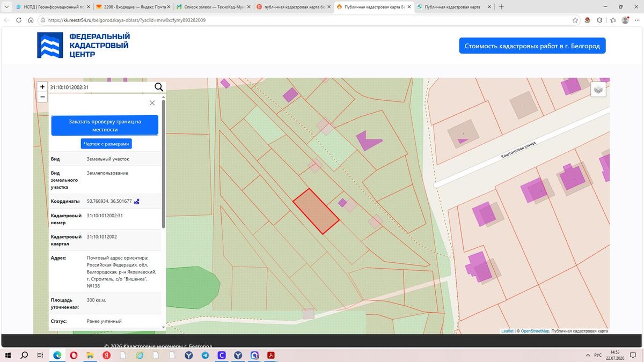644x362 pixels.
Task: Open the favorites list icon
Action: tap(613, 20)
